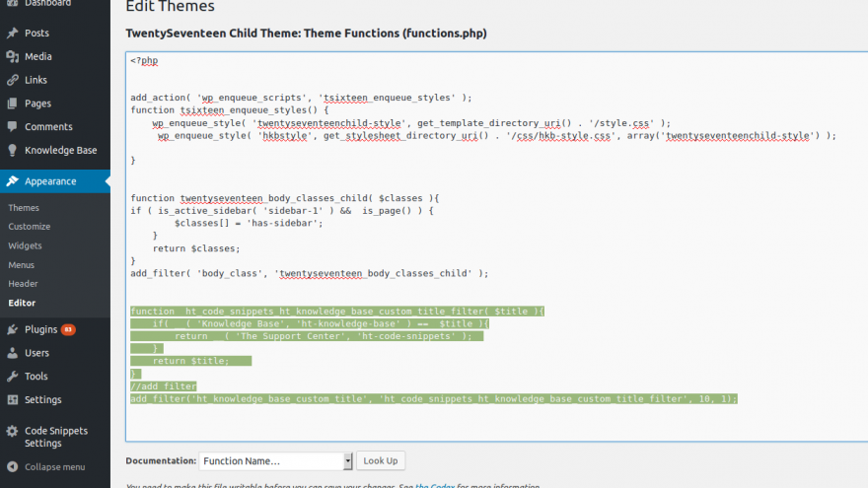Click the $classes[] = 'has-sidebar' line
The image size is (868, 488).
pos(249,224)
